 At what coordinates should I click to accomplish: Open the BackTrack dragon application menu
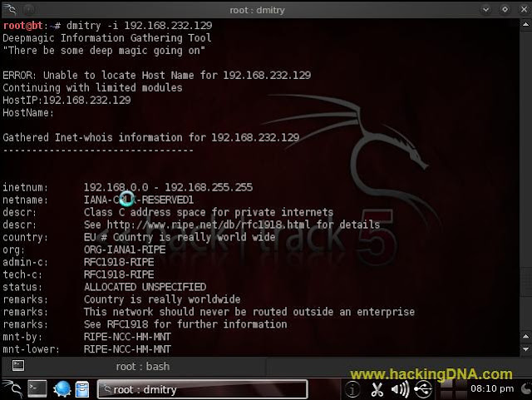pos(12,389)
